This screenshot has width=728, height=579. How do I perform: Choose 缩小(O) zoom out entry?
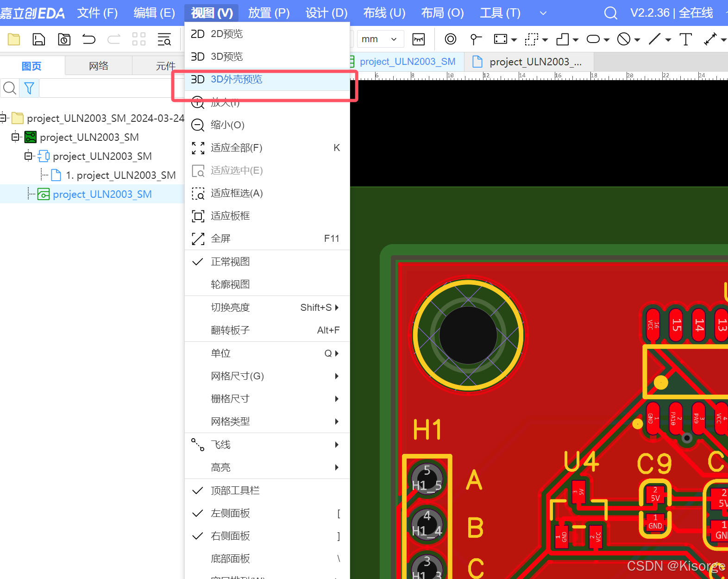point(267,125)
